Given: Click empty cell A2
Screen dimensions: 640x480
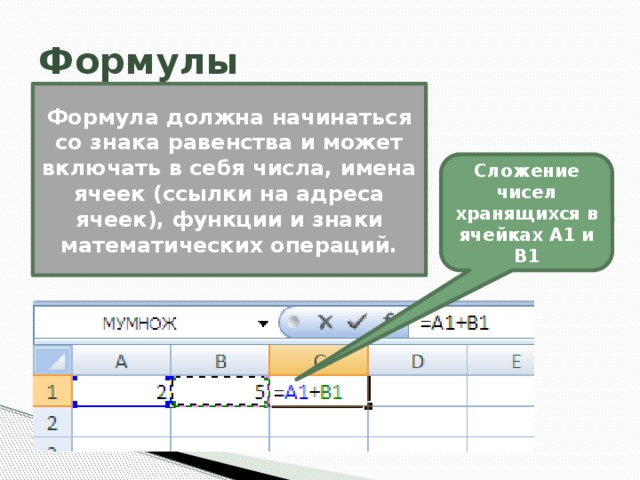Looking at the screenshot, I should 122,422.
